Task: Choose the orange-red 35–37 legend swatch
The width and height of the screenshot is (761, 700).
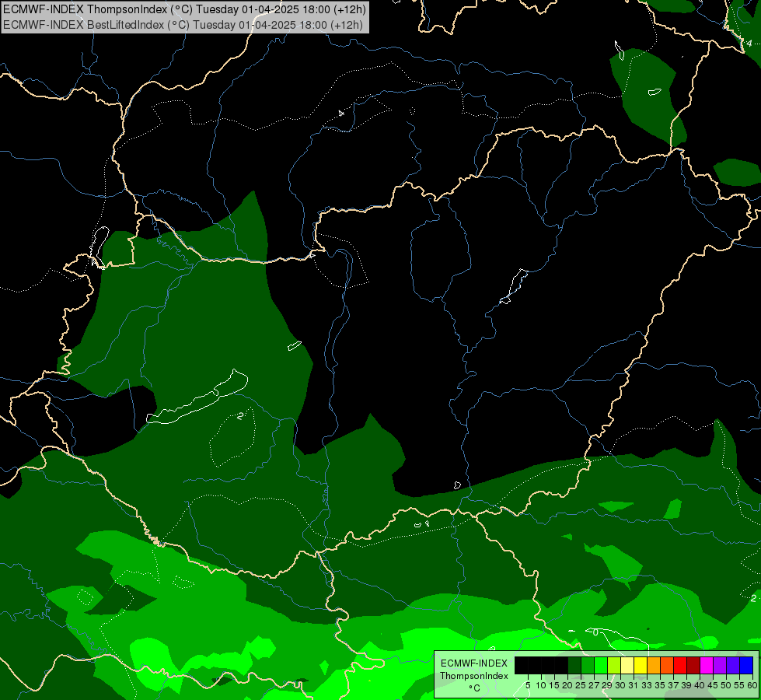Action: point(667,665)
